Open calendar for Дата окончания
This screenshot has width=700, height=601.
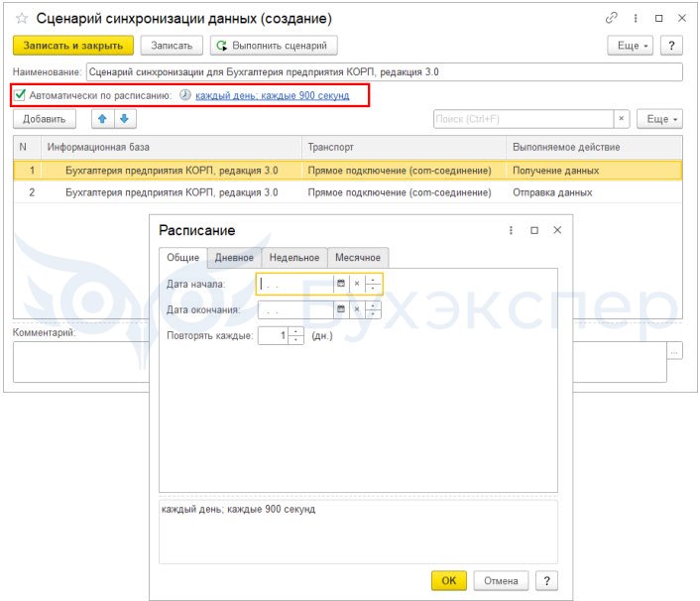(341, 309)
